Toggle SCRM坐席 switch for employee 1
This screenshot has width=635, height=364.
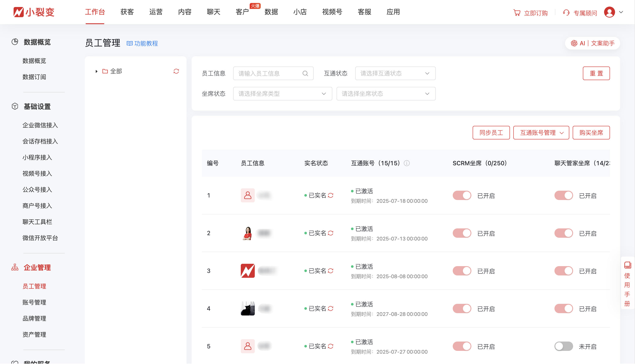pos(462,196)
